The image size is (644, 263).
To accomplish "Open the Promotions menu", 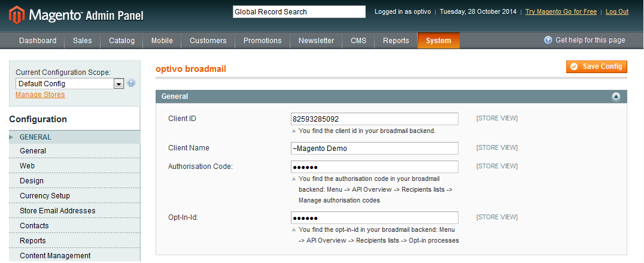I will pos(262,41).
